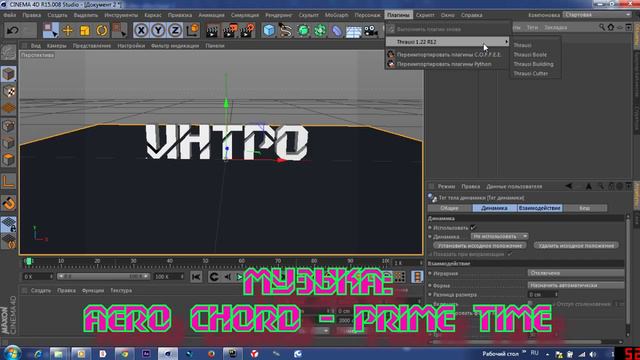Viewport: 640px width, 360px height.
Task: Click the Разница размера field
Action: pyautogui.click(x=542, y=294)
